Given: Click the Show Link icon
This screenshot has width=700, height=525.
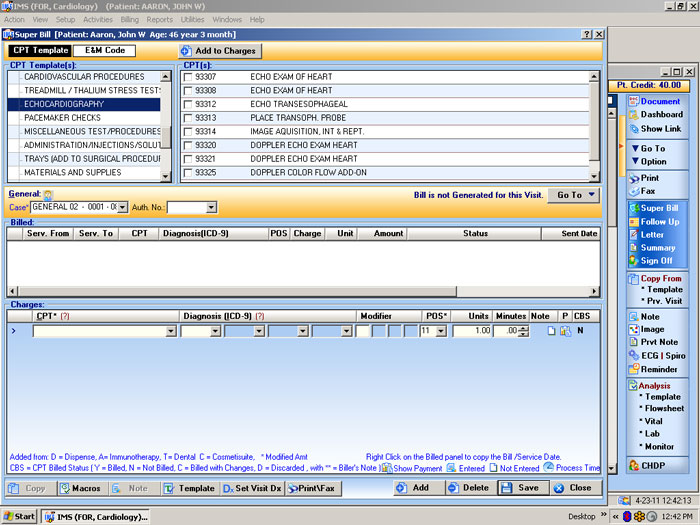Looking at the screenshot, I should click(x=633, y=129).
